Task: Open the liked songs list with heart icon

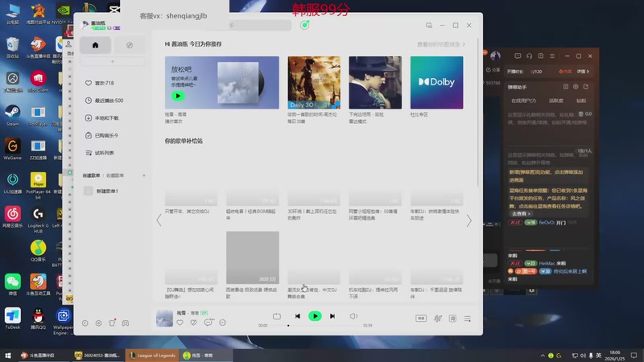Action: (99, 83)
